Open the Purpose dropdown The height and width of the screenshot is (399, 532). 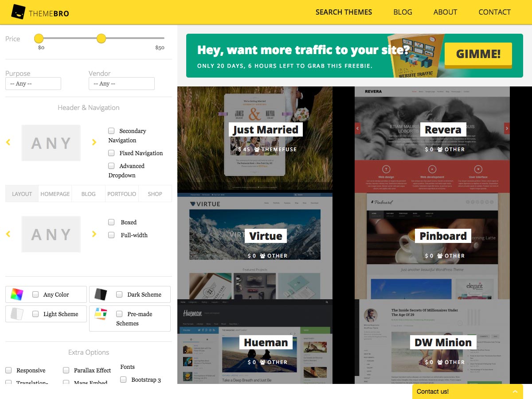click(x=33, y=83)
